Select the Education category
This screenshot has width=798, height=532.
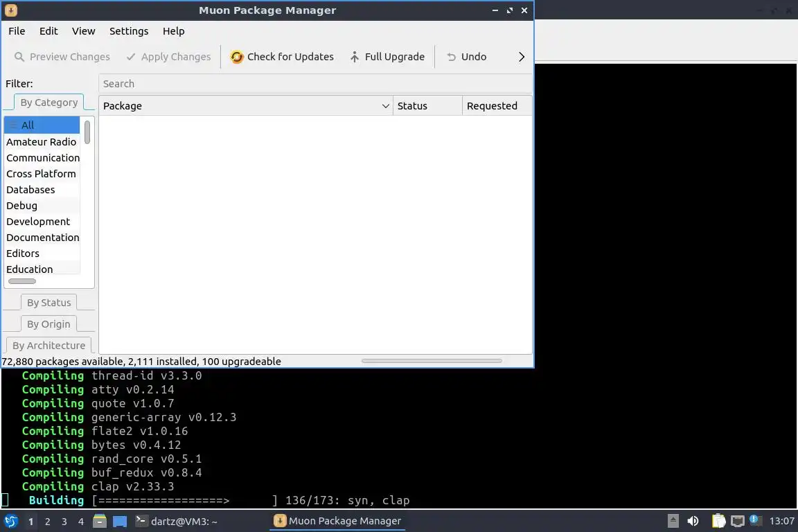click(x=42, y=269)
